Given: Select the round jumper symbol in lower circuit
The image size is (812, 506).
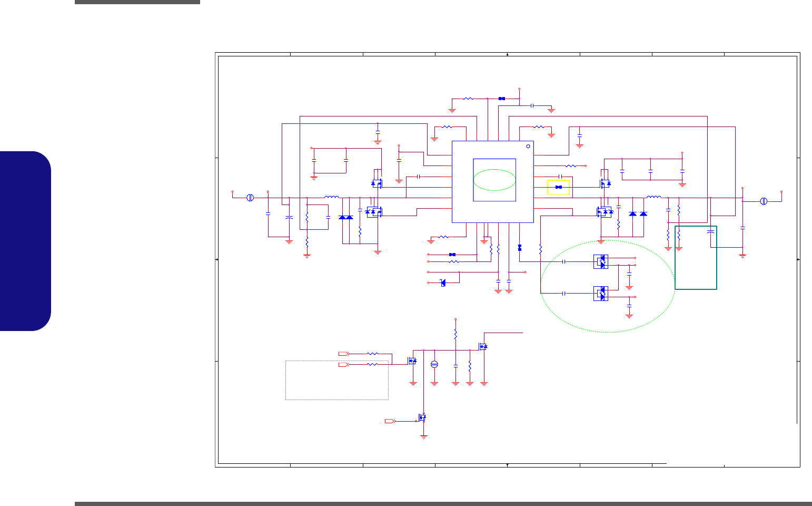Looking at the screenshot, I should click(x=434, y=364).
